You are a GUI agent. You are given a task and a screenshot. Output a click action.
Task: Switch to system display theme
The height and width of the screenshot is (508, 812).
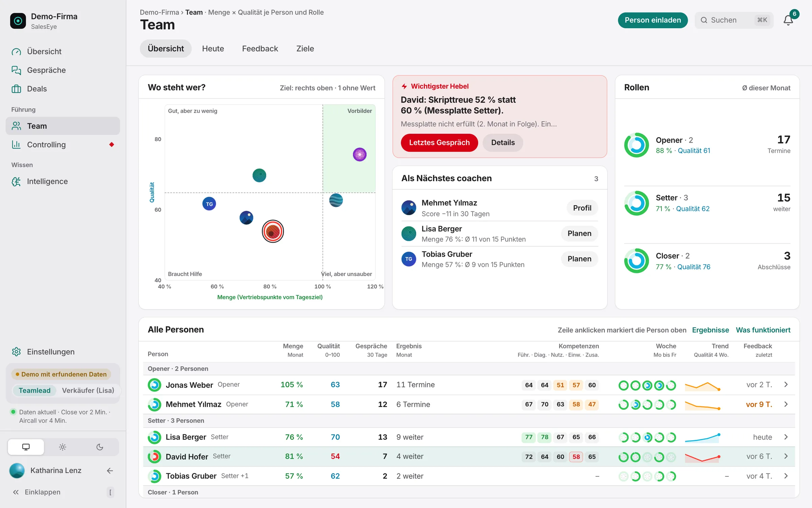26,447
